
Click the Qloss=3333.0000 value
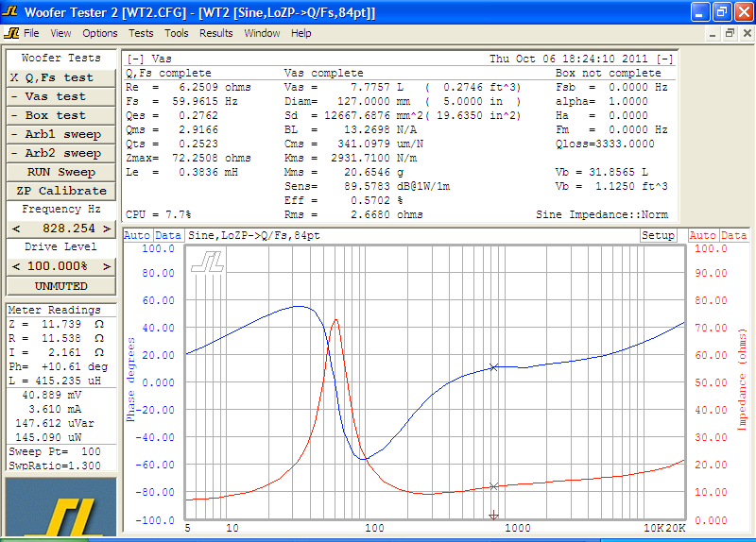click(x=605, y=144)
